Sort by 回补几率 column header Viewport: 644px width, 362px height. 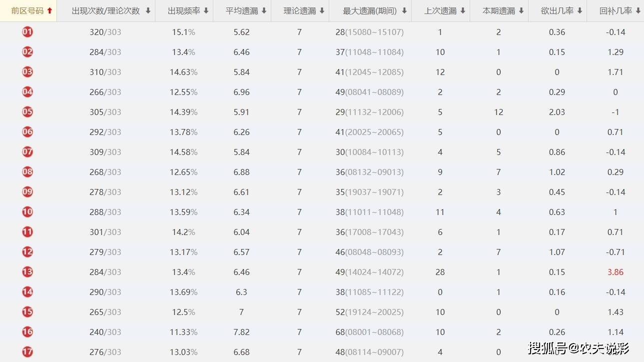(616, 11)
